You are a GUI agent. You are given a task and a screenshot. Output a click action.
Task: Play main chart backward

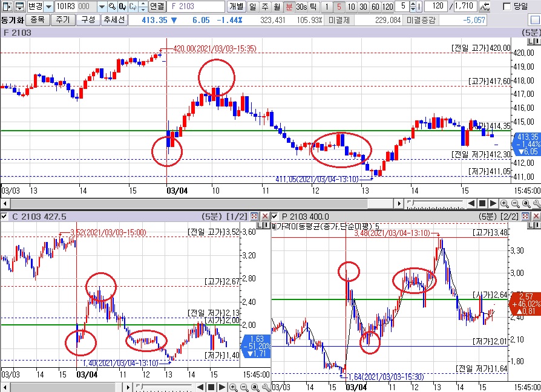pyautogui.click(x=471, y=203)
